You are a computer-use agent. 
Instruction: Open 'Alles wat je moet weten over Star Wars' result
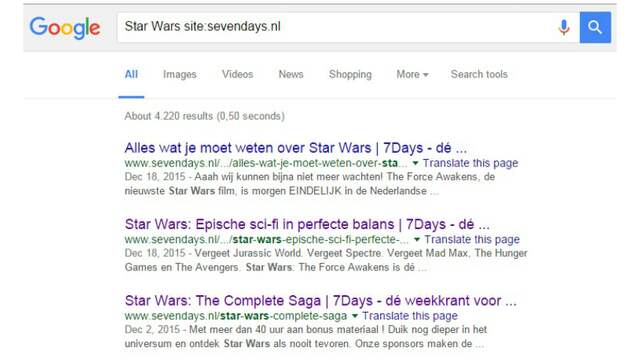tap(296, 148)
